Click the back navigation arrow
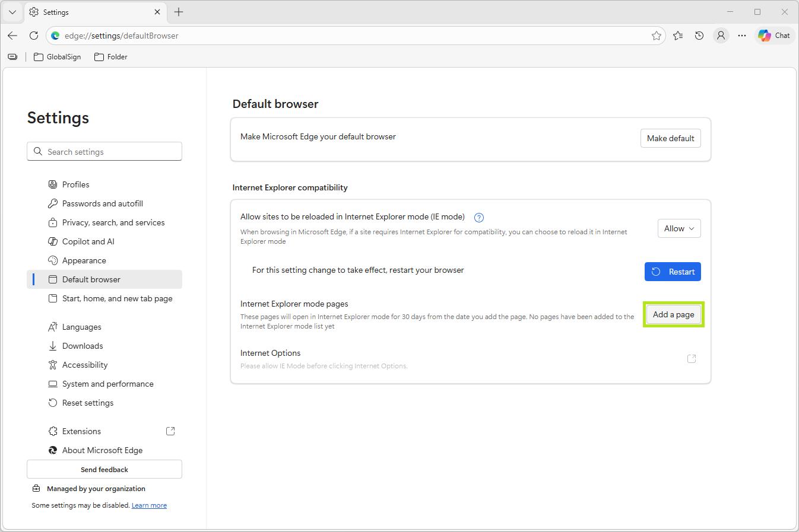 coord(12,36)
